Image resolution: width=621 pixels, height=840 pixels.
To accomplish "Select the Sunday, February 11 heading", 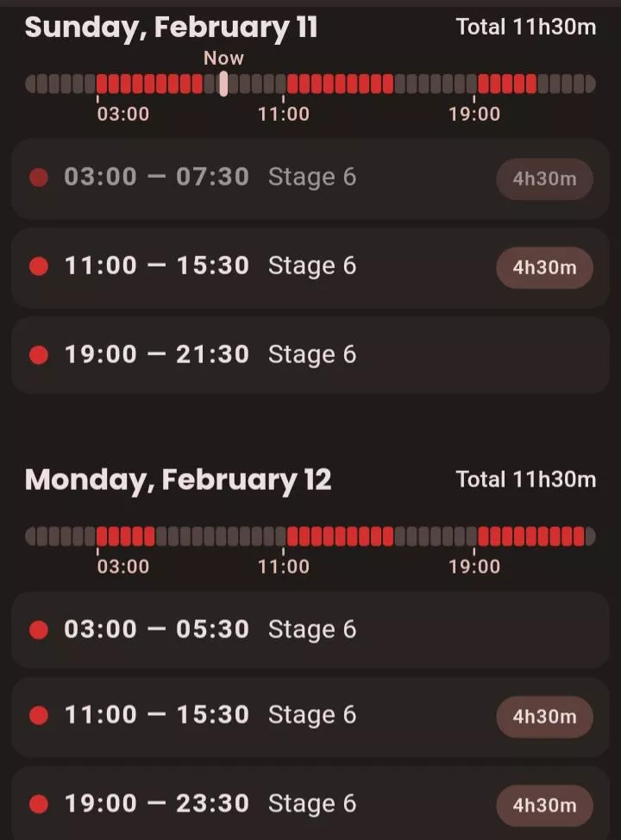I will (172, 28).
